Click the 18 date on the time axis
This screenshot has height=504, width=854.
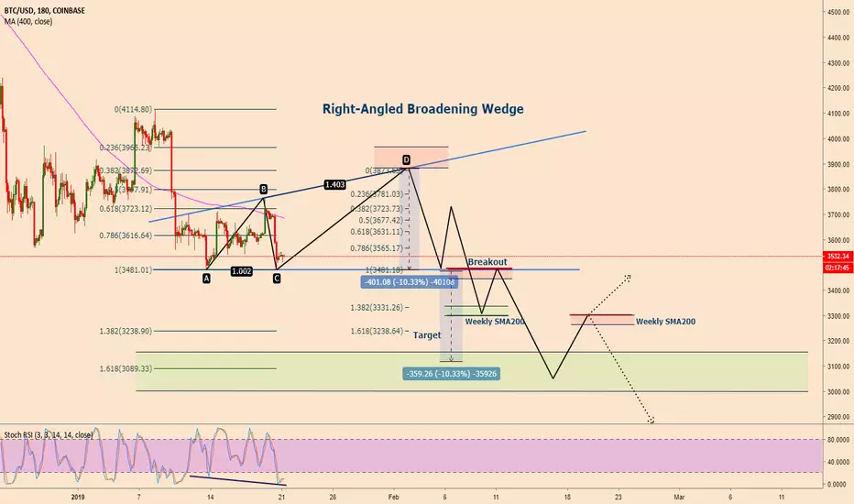click(x=567, y=497)
